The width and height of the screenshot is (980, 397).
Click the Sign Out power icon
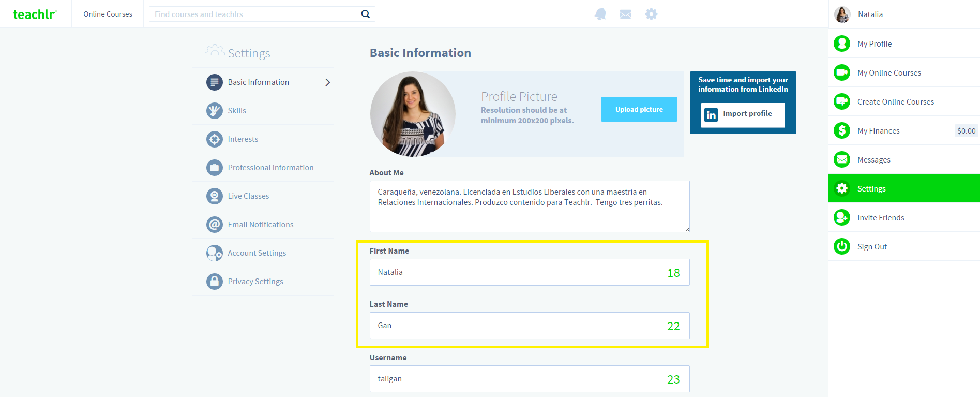[x=841, y=246]
